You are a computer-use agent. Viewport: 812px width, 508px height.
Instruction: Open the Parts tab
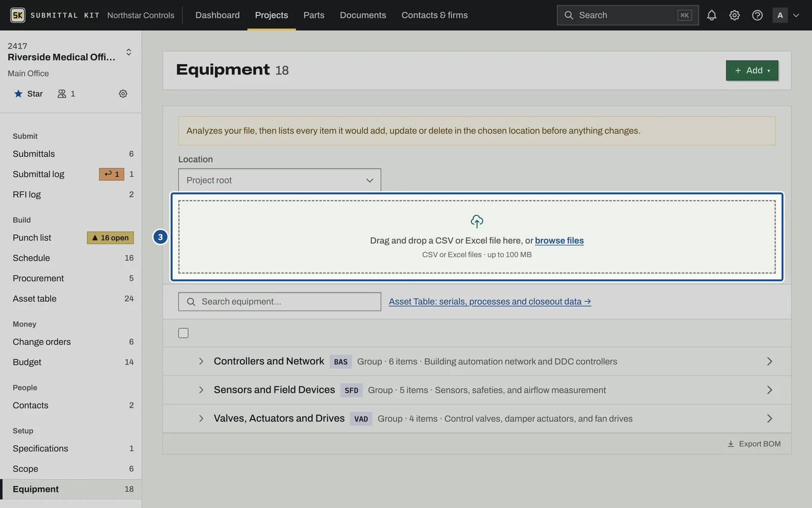[x=314, y=15]
